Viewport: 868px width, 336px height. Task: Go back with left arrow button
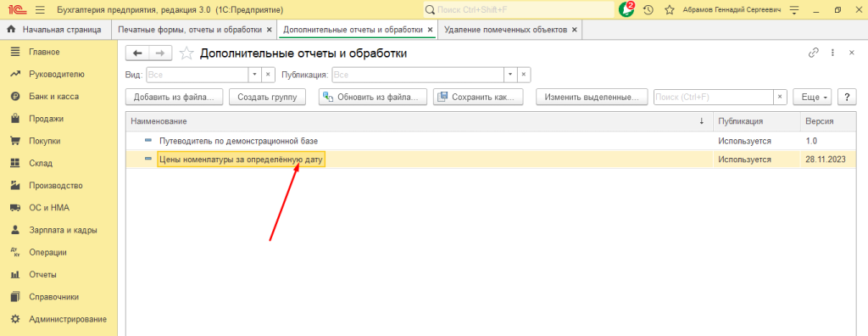pyautogui.click(x=138, y=53)
